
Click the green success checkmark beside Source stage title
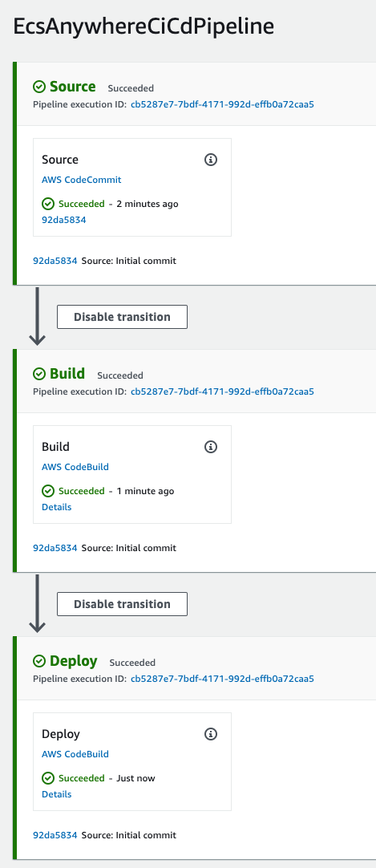[38, 87]
